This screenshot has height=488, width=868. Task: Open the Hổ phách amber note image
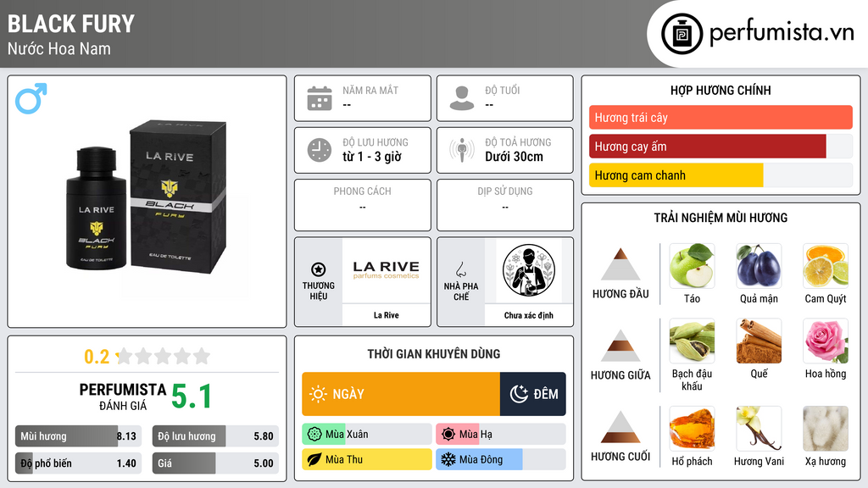[x=692, y=429]
